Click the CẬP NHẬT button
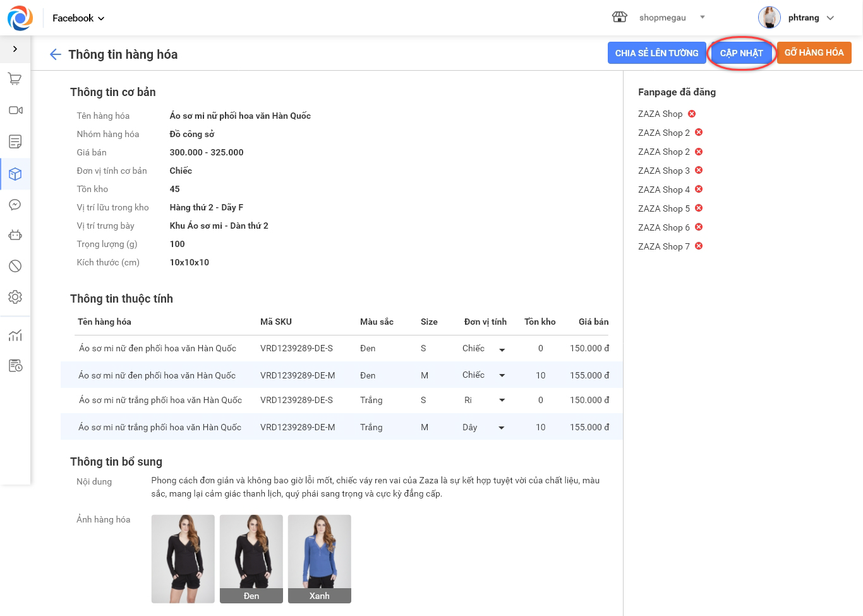Viewport: 863px width, 616px height. click(x=741, y=53)
